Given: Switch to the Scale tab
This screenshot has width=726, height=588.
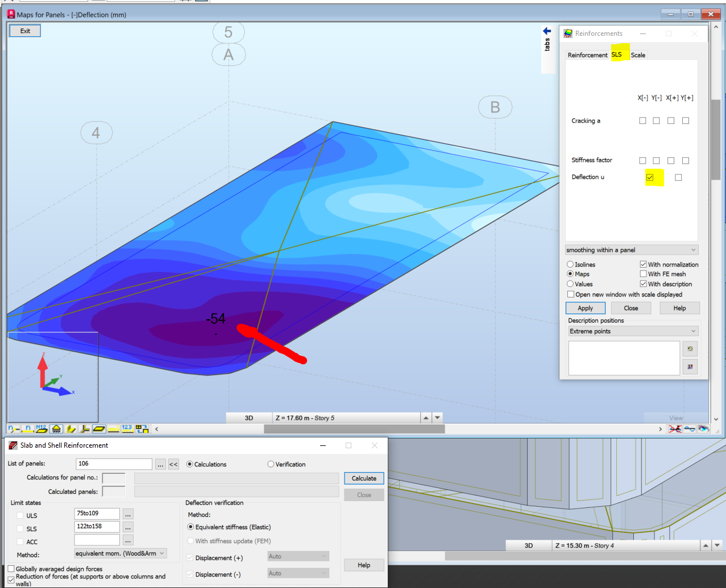Looking at the screenshot, I should (638, 55).
